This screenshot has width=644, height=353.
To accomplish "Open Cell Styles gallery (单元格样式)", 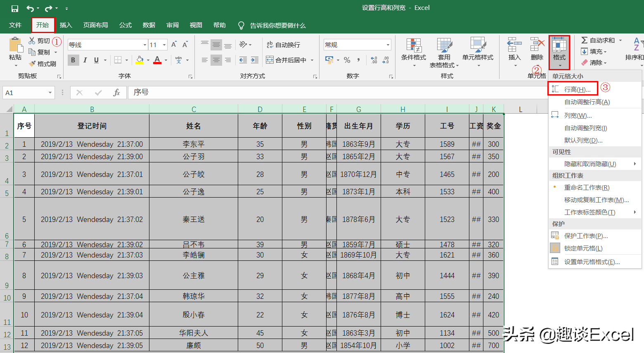I will coord(478,52).
